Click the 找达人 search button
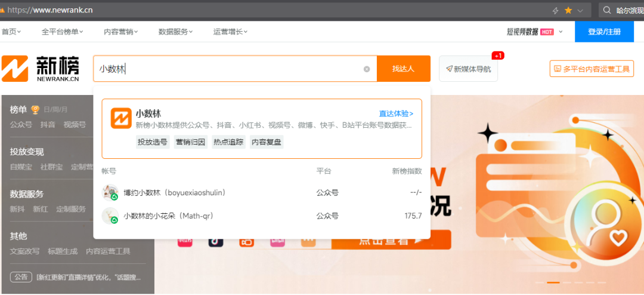Image resolution: width=644 pixels, height=295 pixels. tap(403, 69)
